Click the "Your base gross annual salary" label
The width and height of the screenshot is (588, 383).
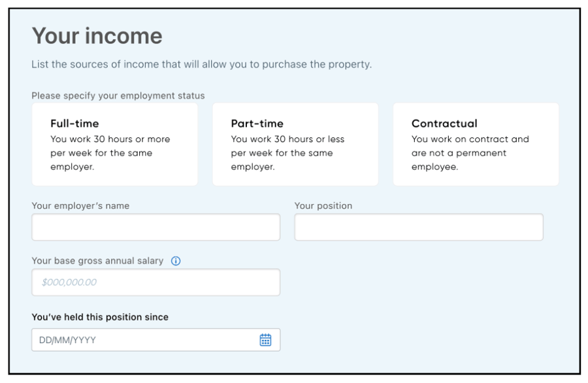point(97,261)
